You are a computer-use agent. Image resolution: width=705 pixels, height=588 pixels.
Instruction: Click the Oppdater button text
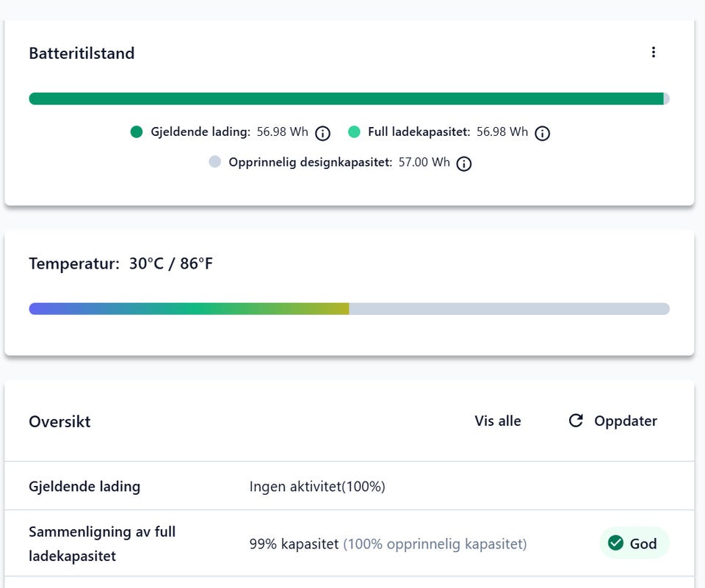(626, 421)
